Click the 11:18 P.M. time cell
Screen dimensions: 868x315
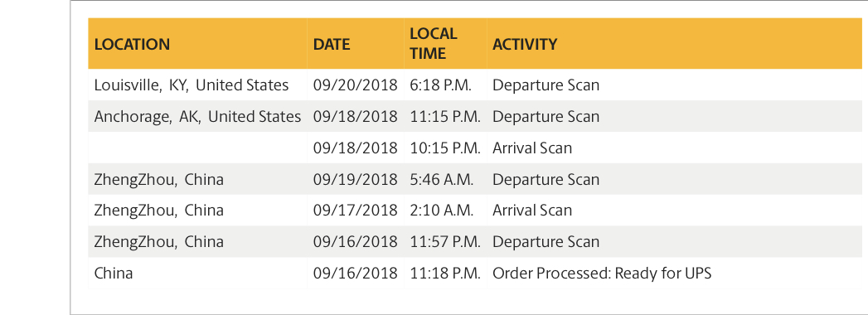[x=446, y=274]
